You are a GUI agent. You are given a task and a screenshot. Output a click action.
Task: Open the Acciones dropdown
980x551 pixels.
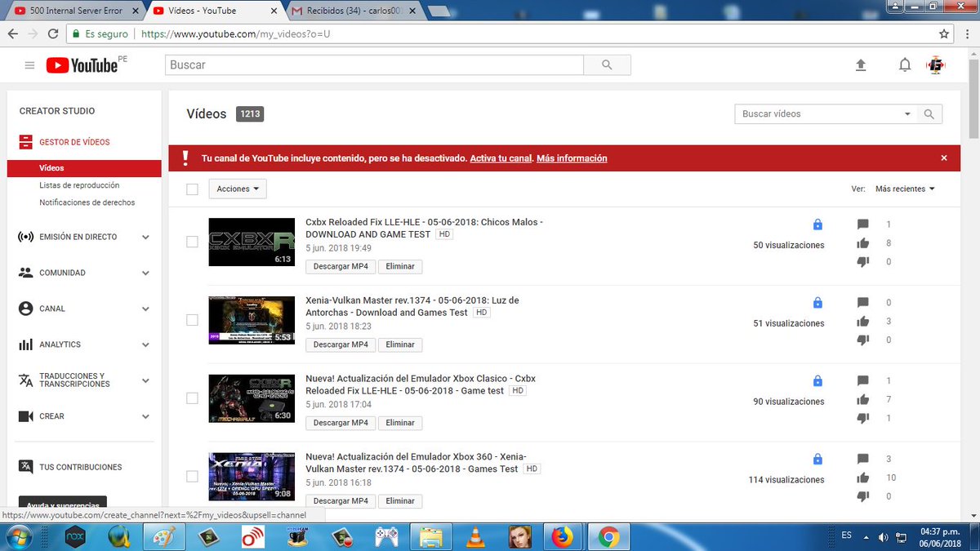point(238,189)
